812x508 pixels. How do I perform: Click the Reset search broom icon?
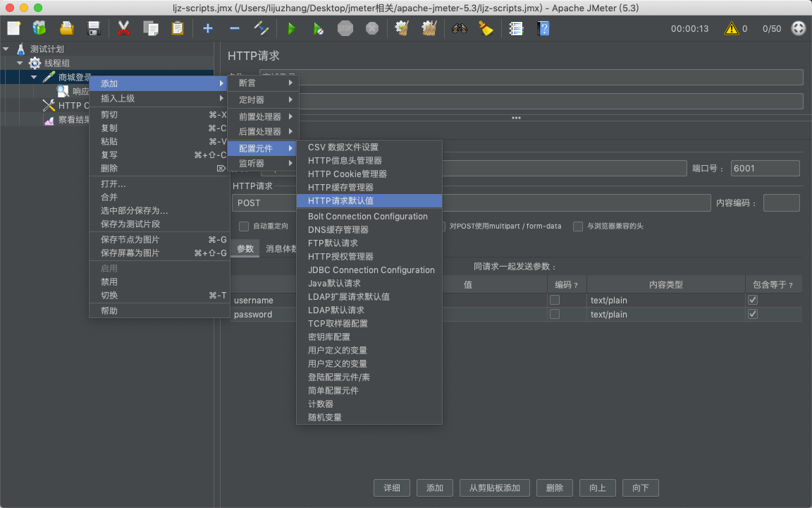point(486,28)
